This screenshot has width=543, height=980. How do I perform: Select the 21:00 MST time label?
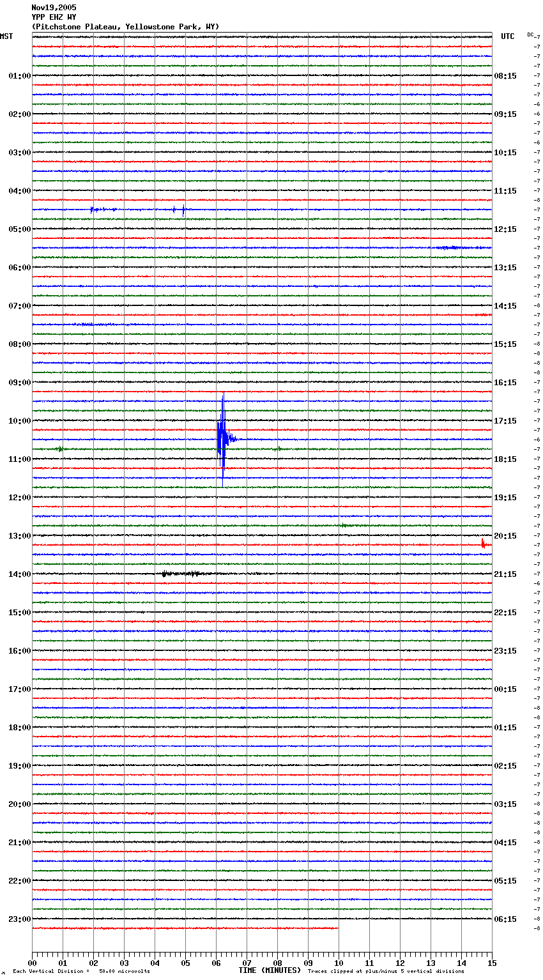point(20,843)
